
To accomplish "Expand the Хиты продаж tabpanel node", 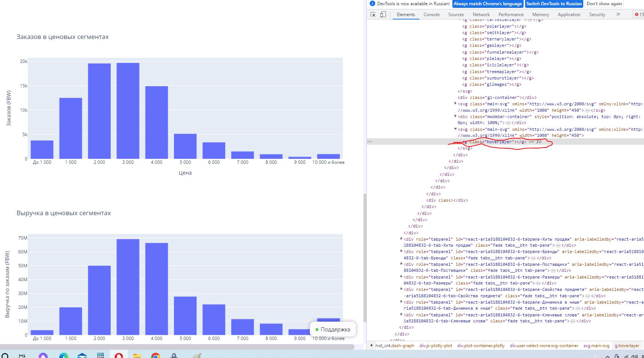I will (401, 239).
